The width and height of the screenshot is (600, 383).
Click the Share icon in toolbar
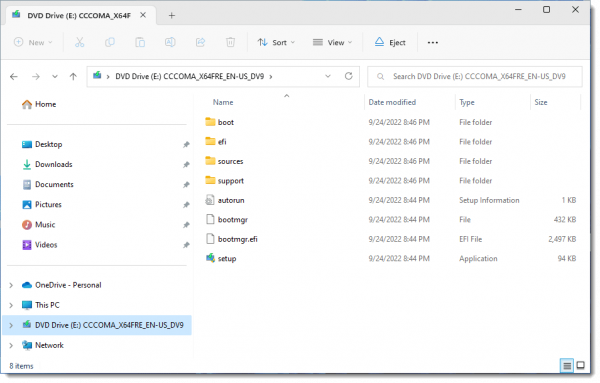point(200,42)
